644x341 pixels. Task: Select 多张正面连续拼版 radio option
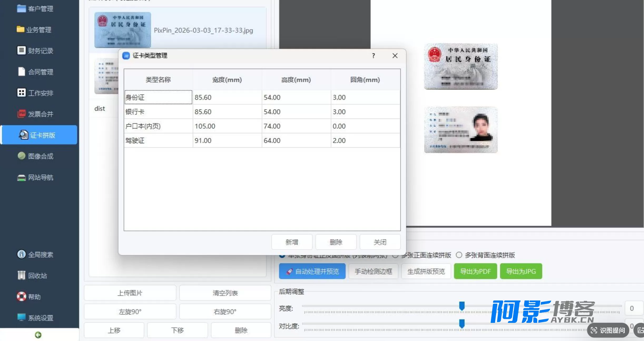[395, 255]
